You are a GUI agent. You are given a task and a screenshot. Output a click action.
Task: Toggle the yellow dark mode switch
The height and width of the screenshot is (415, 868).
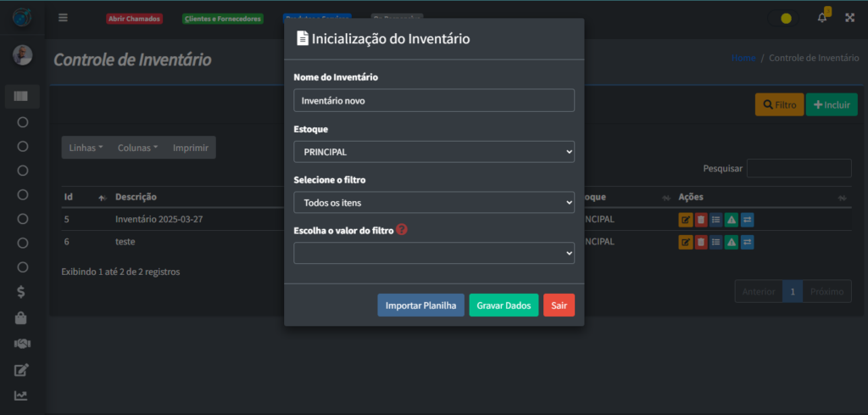point(786,18)
